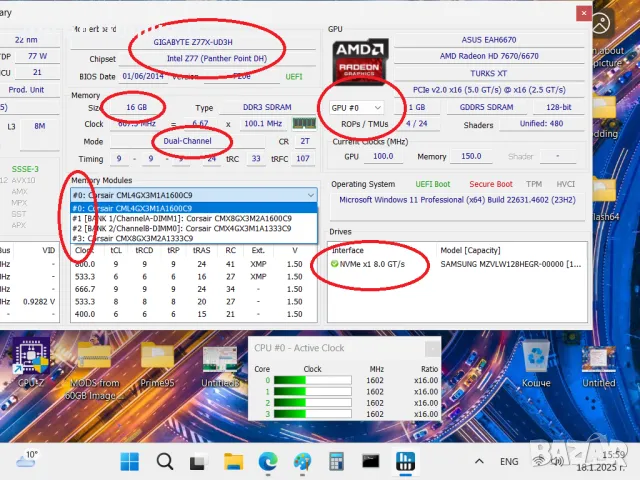Close the HWiNFO summary window
This screenshot has height=480, width=640.
[x=584, y=13]
